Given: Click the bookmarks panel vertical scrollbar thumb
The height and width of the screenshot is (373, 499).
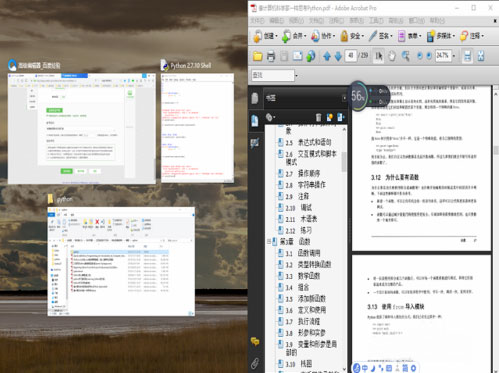Looking at the screenshot, I should point(344,162).
